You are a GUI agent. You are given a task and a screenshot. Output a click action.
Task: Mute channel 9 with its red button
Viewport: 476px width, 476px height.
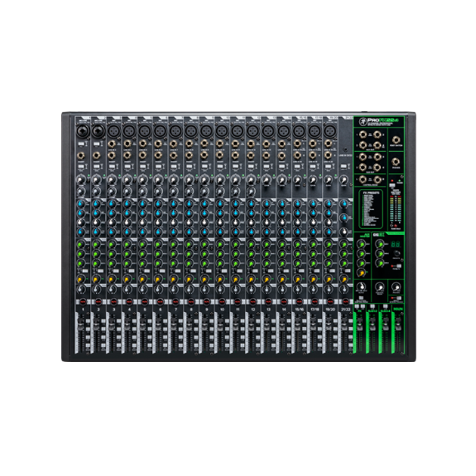pos(207,301)
